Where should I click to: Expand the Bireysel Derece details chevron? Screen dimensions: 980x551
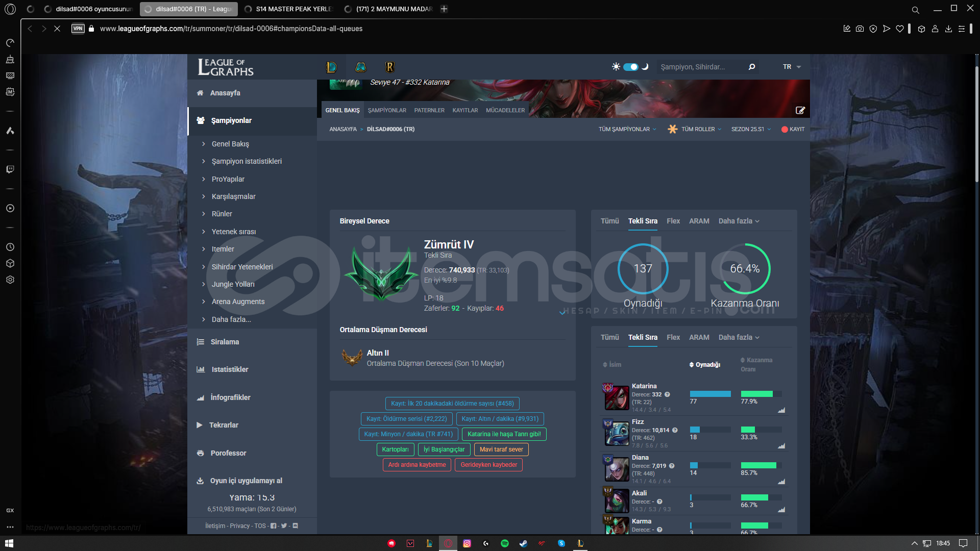562,312
